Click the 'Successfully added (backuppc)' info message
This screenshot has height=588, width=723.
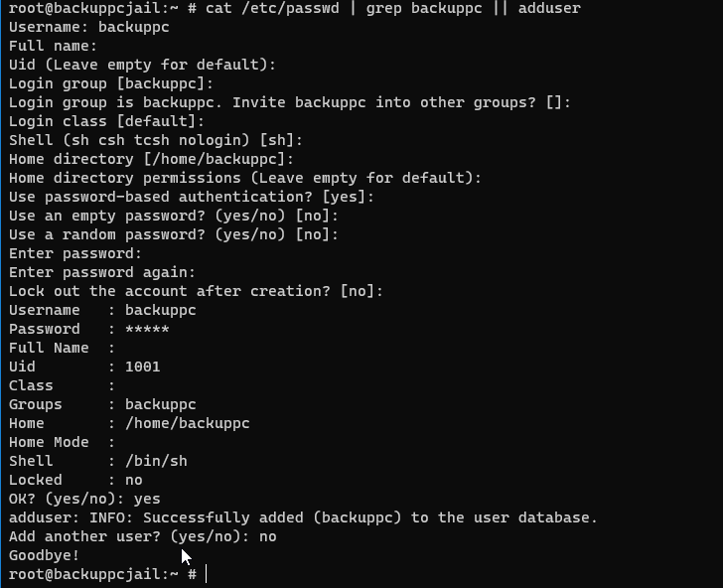(x=303, y=517)
